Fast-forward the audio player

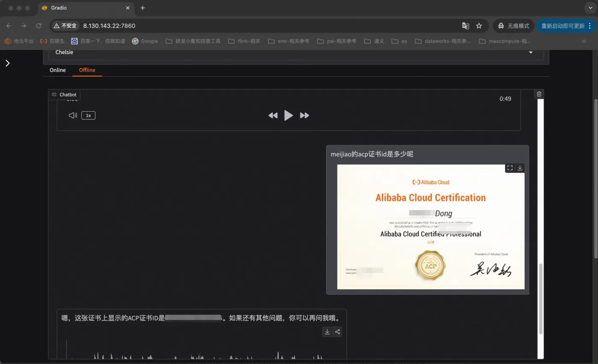(305, 115)
